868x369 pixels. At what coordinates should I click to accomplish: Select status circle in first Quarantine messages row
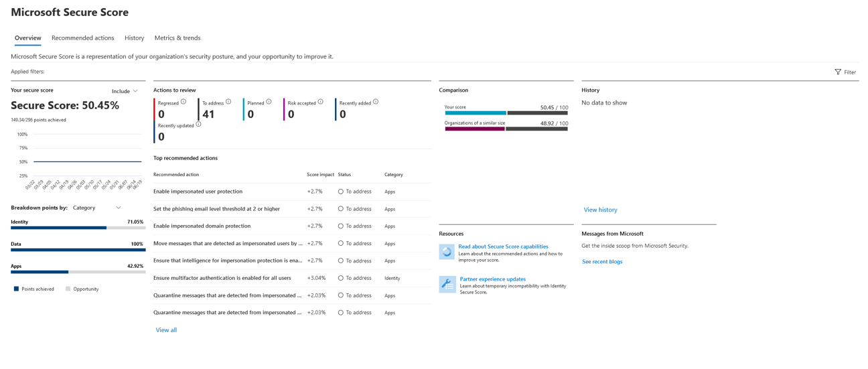(x=341, y=295)
